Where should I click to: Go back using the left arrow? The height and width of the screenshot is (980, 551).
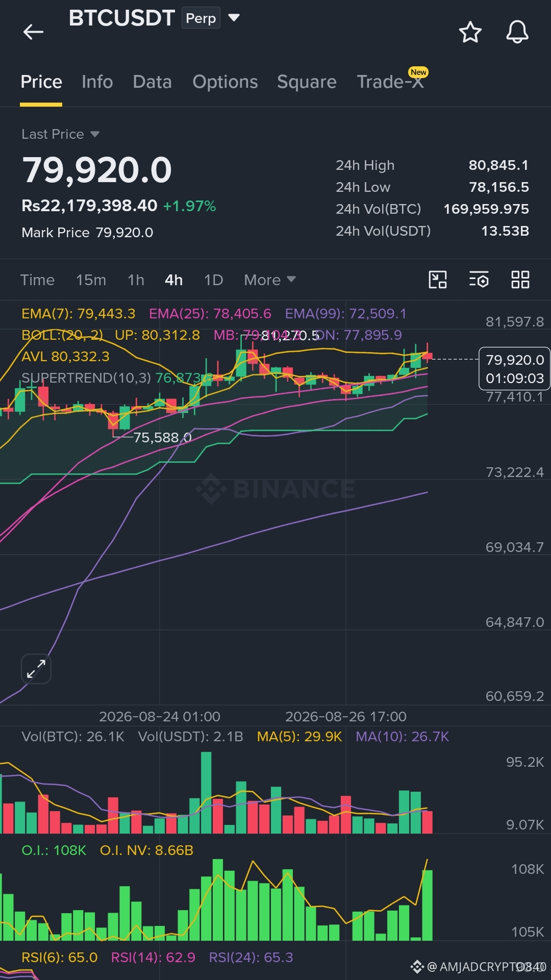(34, 32)
